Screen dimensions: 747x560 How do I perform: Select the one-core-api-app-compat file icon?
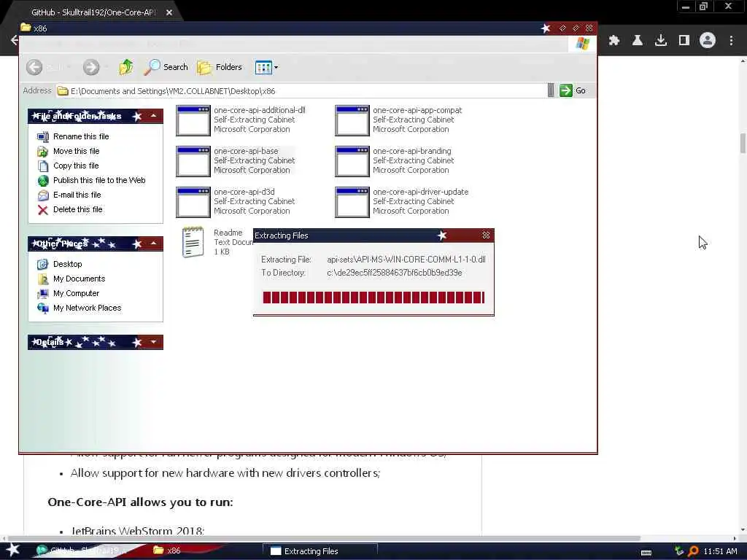[x=352, y=120]
